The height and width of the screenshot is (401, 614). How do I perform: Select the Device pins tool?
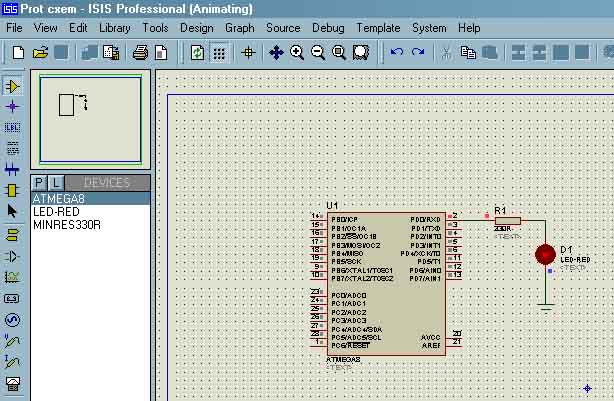pyautogui.click(x=12, y=256)
